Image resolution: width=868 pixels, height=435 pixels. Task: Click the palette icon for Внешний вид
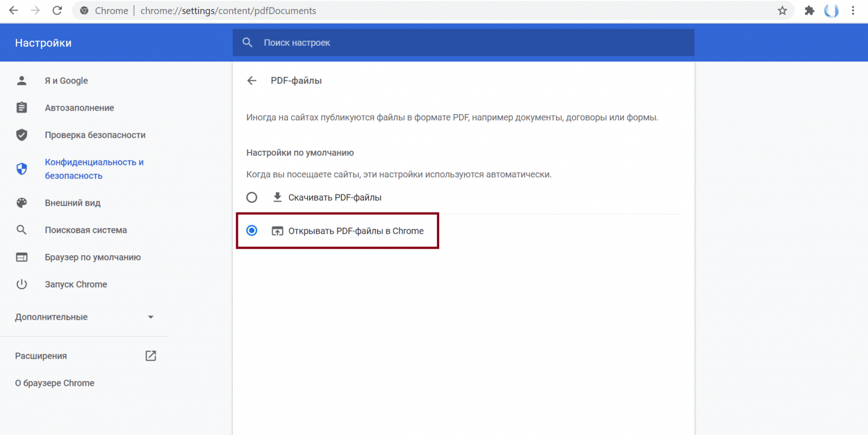[21, 203]
